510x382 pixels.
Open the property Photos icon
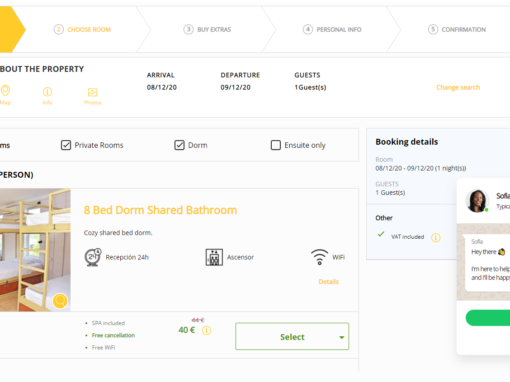[92, 92]
